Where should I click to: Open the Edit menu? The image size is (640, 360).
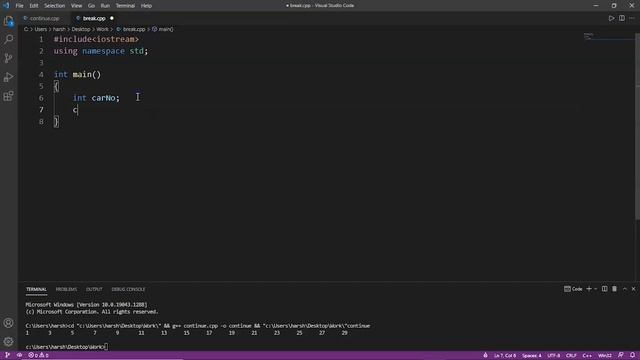[x=34, y=6]
